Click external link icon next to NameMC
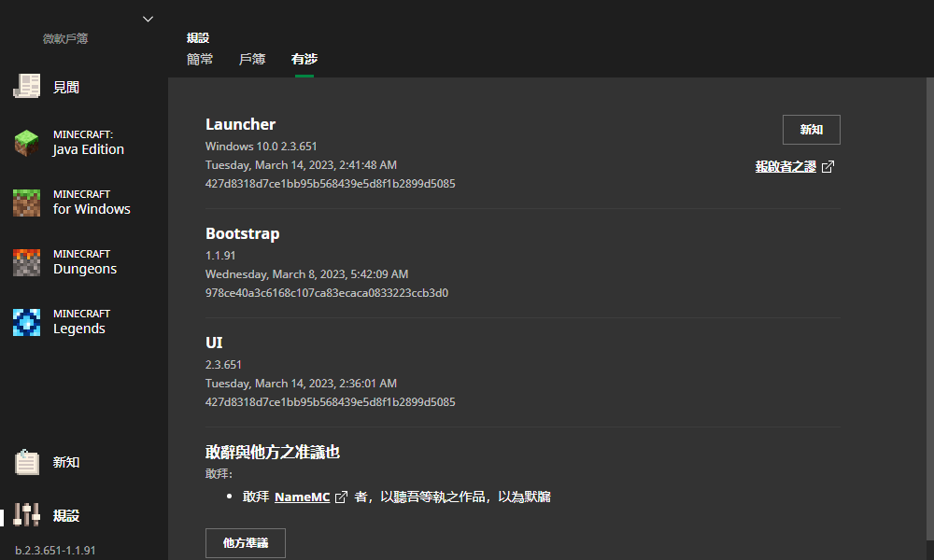Viewport: 934px width, 560px height. point(341,497)
